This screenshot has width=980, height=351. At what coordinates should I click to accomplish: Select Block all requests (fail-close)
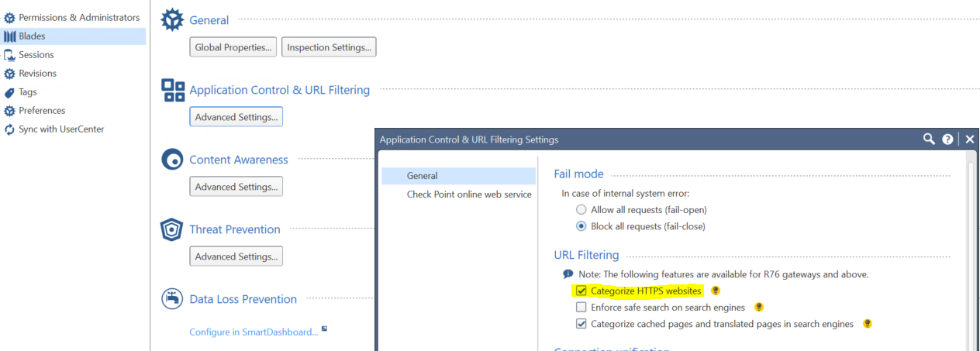coord(581,226)
